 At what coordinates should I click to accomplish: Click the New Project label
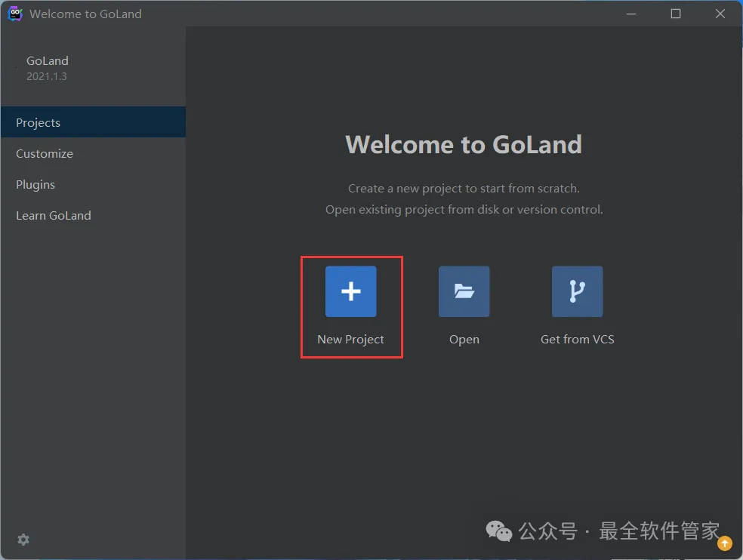[350, 339]
